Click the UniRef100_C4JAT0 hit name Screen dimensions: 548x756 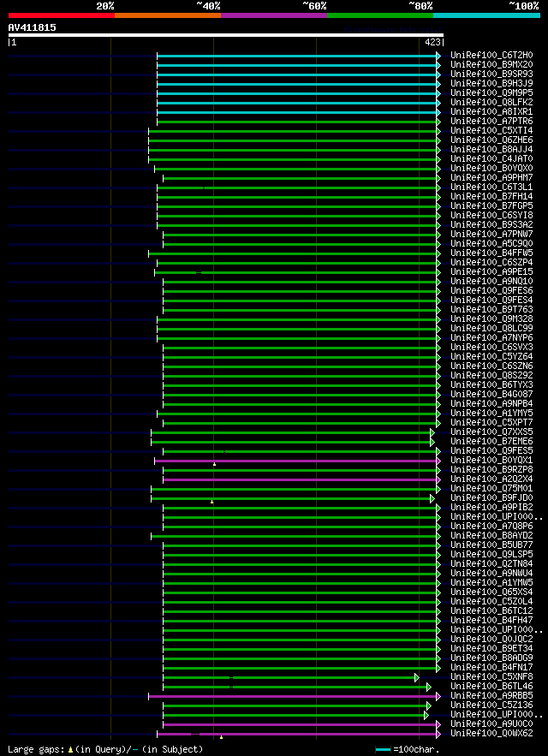[x=491, y=159]
